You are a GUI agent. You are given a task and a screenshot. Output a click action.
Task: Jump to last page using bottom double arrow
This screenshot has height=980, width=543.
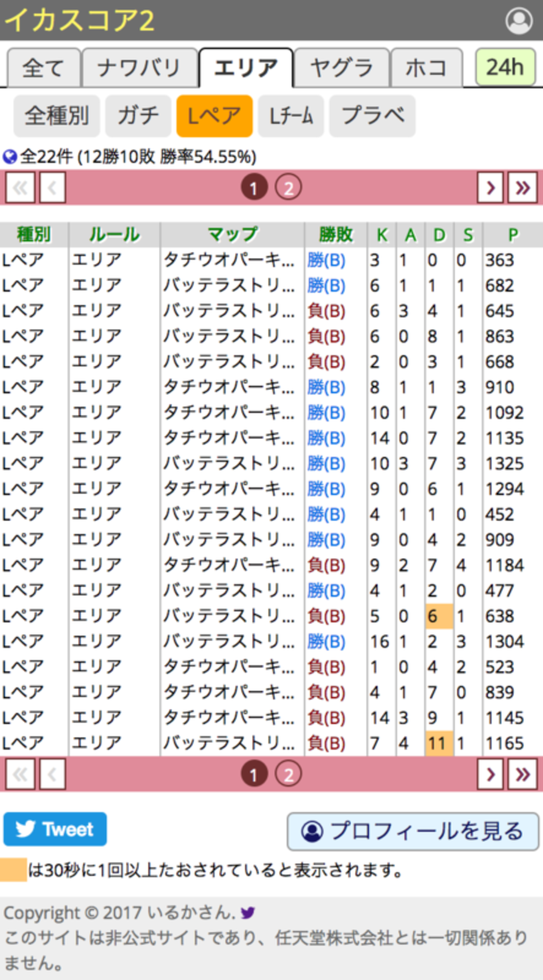tap(523, 774)
